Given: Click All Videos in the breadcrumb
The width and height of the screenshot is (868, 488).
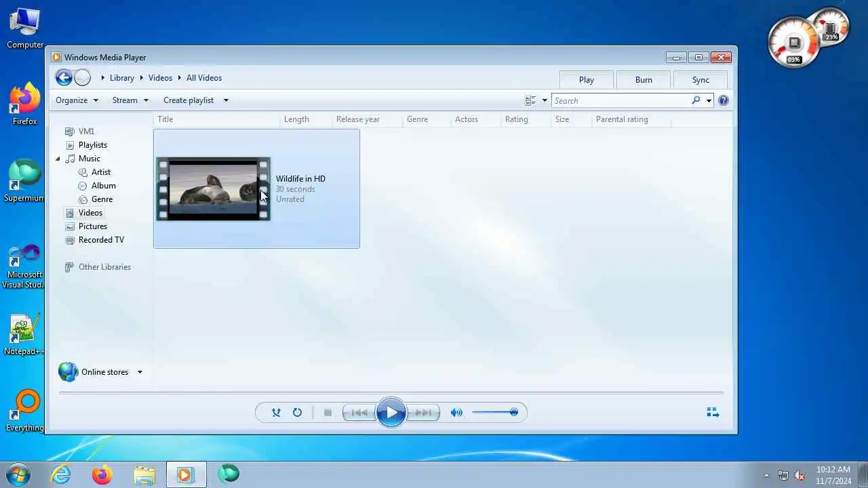Looking at the screenshot, I should pyautogui.click(x=204, y=78).
